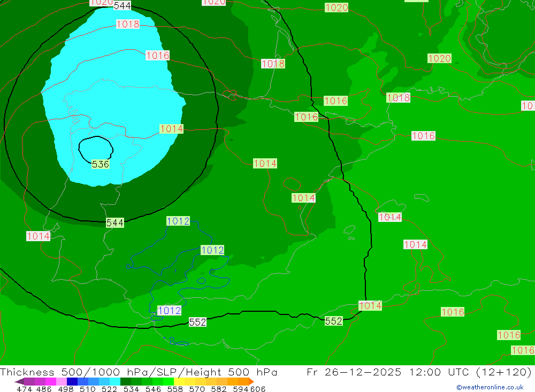The height and width of the screenshot is (392, 535).
Task: Click the 1014 label at the cyan area's right edge
Action: click(172, 129)
